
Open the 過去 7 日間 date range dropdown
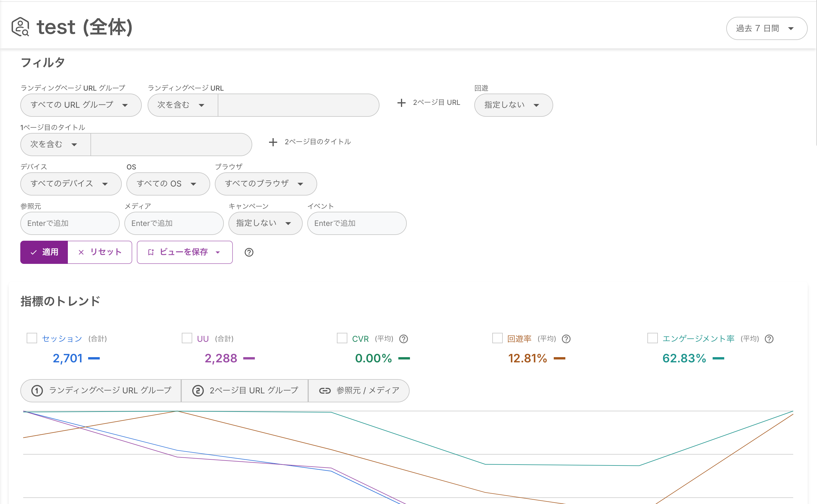coord(766,28)
